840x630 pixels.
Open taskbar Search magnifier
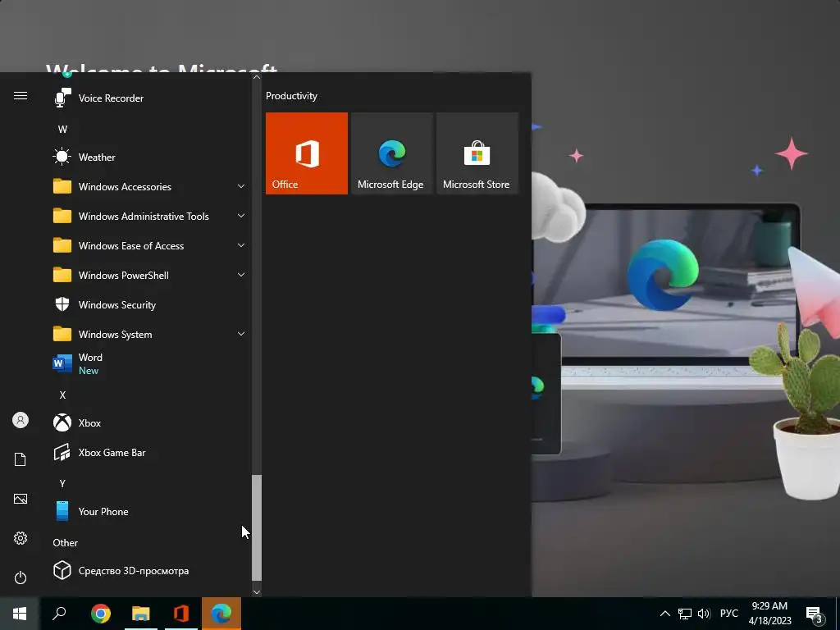[x=59, y=614]
